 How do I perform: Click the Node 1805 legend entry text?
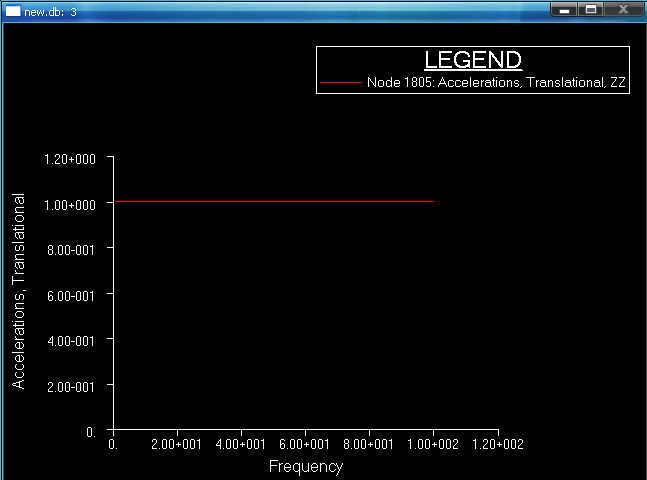(496, 83)
